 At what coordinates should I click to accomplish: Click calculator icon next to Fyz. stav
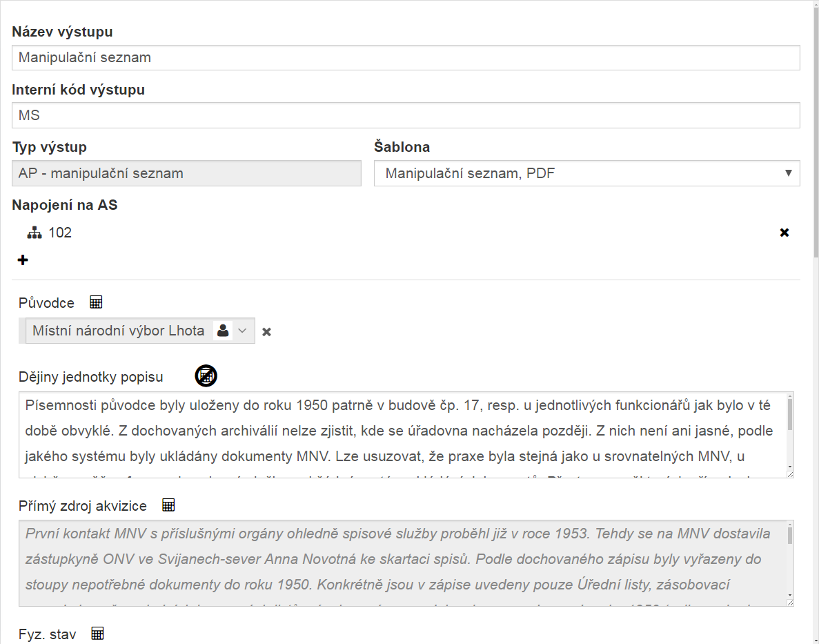(98, 633)
